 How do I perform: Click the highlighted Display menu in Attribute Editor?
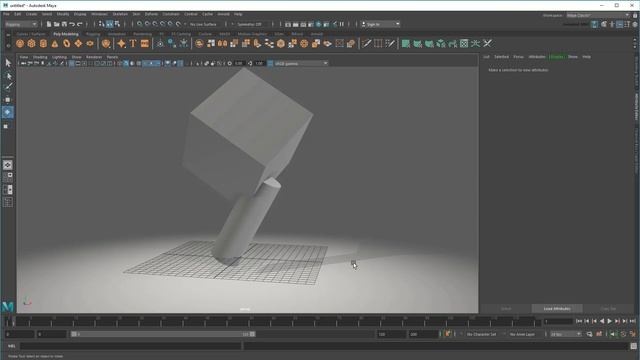pos(556,57)
